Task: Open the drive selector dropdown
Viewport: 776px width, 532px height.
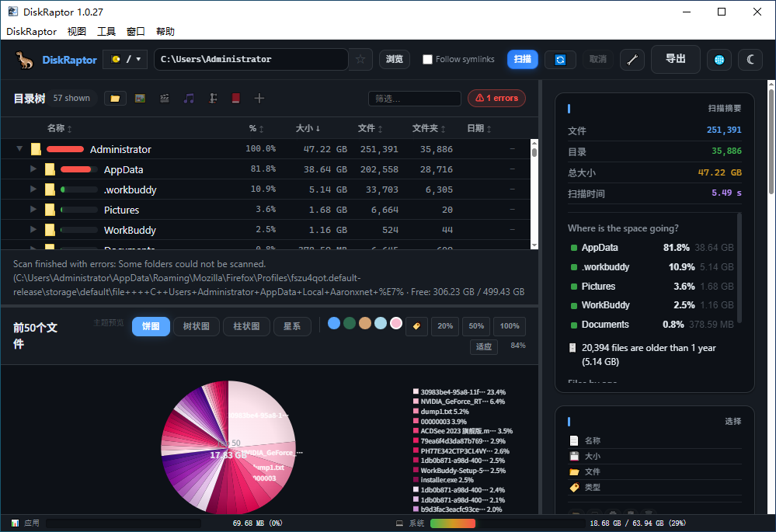Action: pos(126,59)
